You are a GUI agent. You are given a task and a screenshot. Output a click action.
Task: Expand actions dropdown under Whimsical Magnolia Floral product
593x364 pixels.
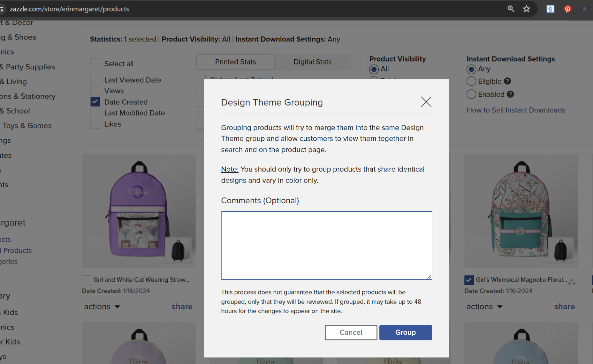(484, 307)
